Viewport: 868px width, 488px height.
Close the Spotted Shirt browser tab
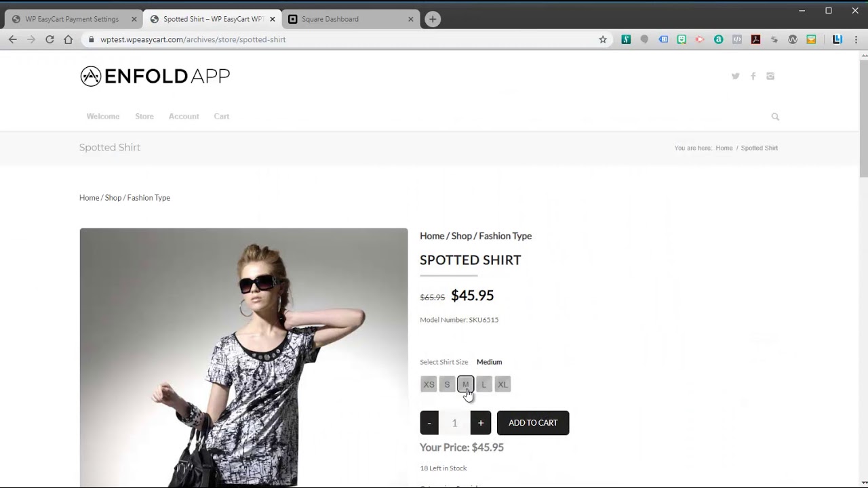click(x=272, y=19)
